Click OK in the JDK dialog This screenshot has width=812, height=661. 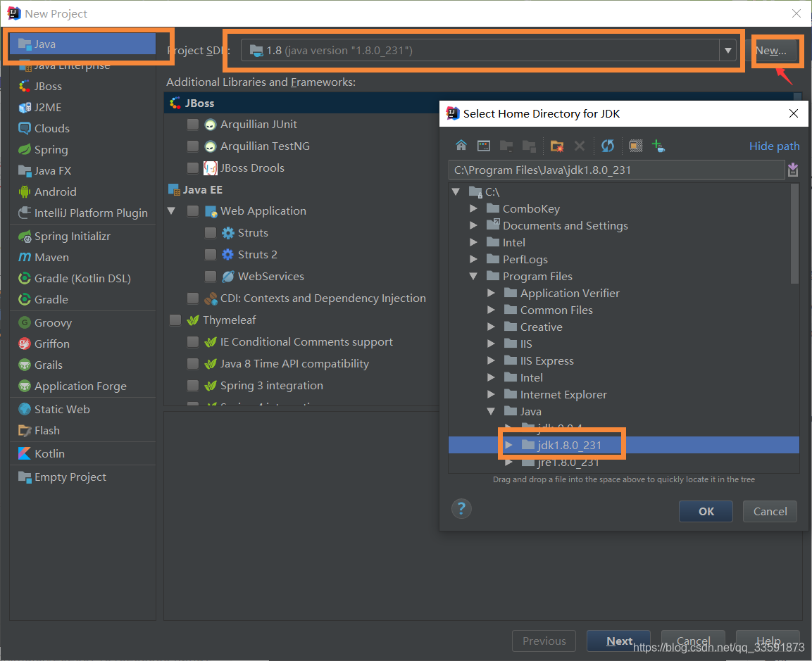point(706,511)
